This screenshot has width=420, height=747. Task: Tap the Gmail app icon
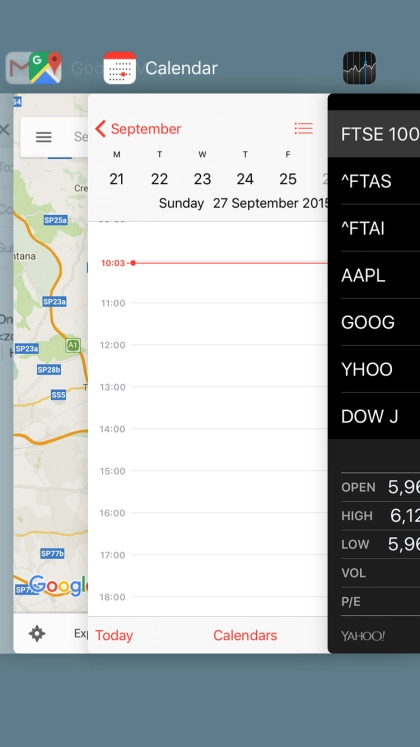(x=17, y=68)
